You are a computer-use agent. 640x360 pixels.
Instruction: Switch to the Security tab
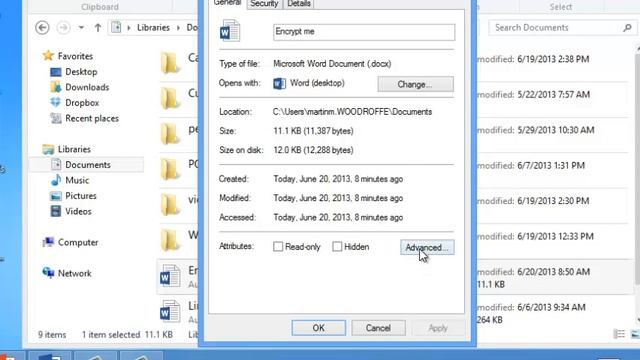pos(264,4)
